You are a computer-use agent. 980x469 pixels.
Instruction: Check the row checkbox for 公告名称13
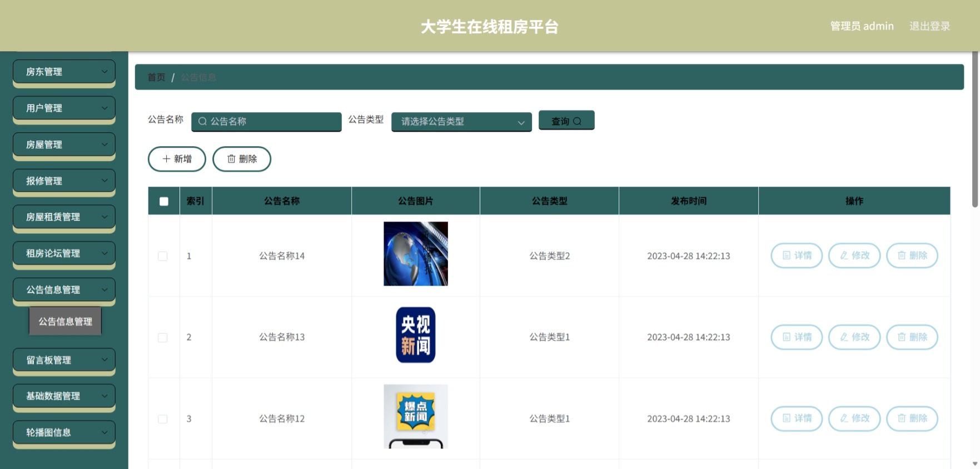[163, 337]
